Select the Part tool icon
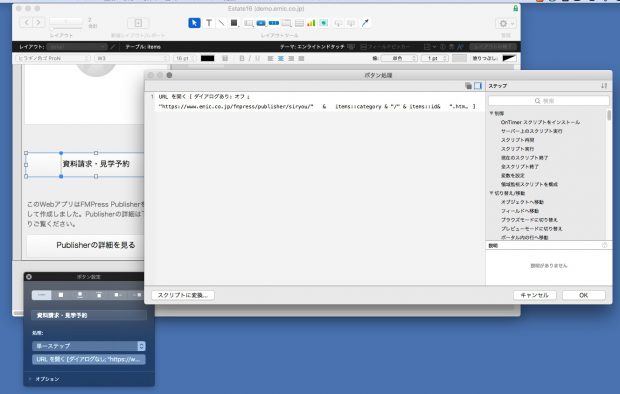This screenshot has width=620, height=394. [x=351, y=23]
